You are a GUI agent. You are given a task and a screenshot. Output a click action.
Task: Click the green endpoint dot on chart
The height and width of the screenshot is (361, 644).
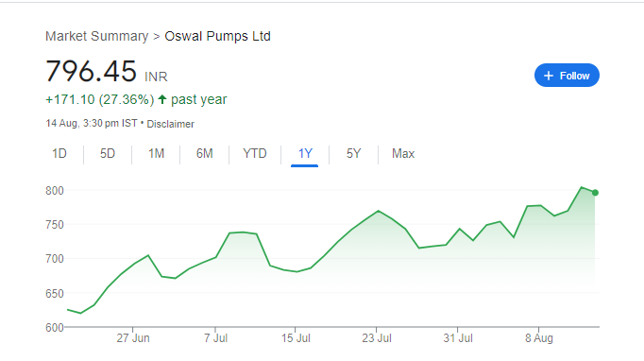click(595, 193)
